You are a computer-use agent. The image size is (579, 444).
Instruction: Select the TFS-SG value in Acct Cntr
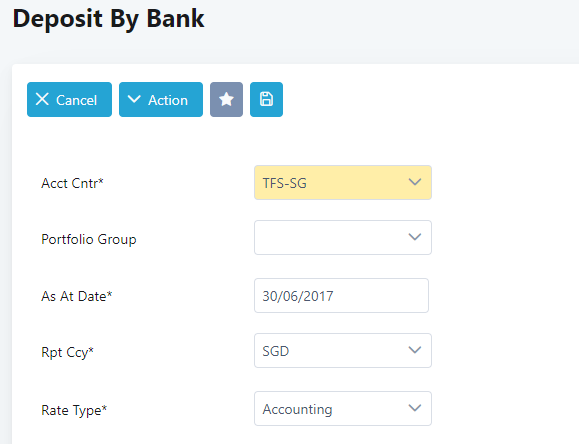[284, 183]
